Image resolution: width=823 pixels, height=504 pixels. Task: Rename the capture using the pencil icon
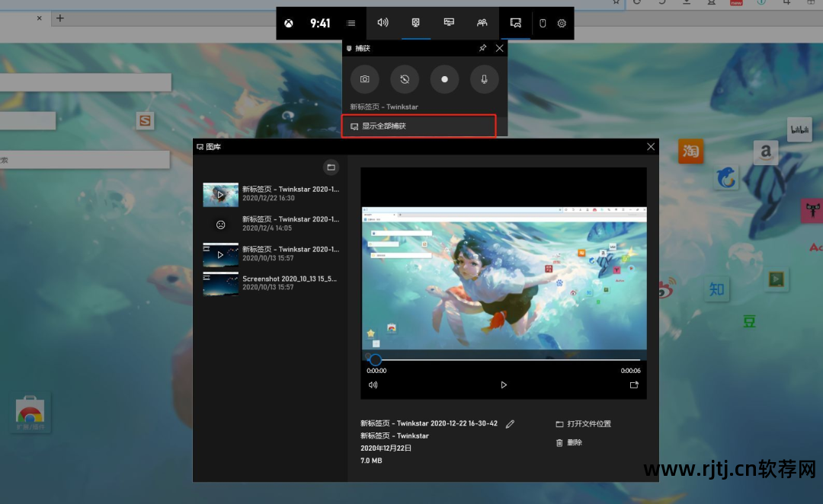click(511, 424)
